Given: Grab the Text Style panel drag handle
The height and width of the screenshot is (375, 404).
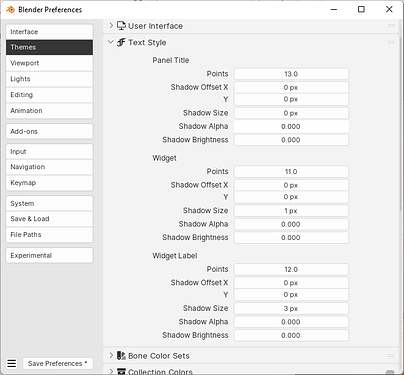Looking at the screenshot, I should (x=391, y=42).
